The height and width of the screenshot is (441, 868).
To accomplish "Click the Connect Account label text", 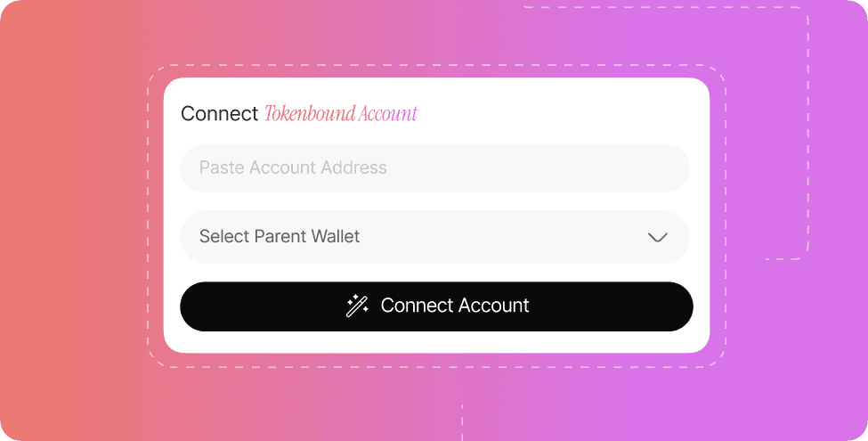I will [455, 306].
